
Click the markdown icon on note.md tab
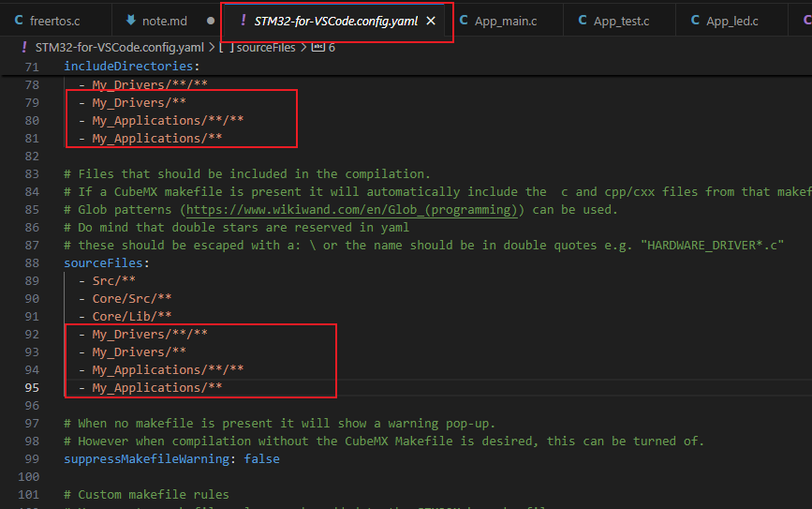[x=131, y=21]
